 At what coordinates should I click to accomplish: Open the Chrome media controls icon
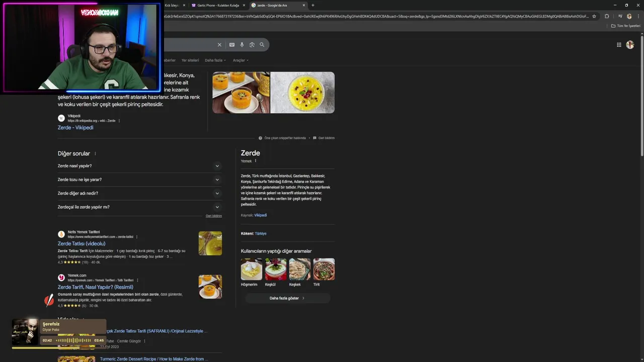click(x=620, y=16)
